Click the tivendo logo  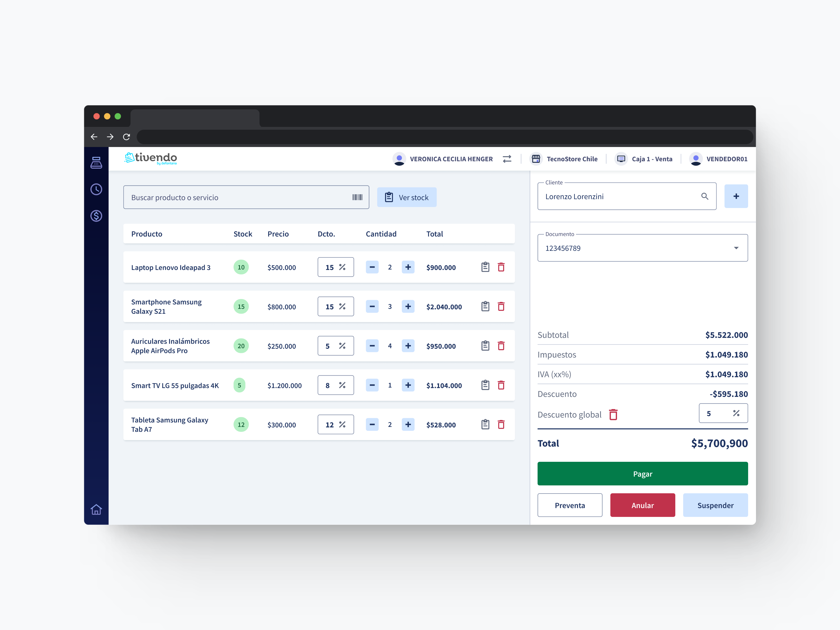151,158
